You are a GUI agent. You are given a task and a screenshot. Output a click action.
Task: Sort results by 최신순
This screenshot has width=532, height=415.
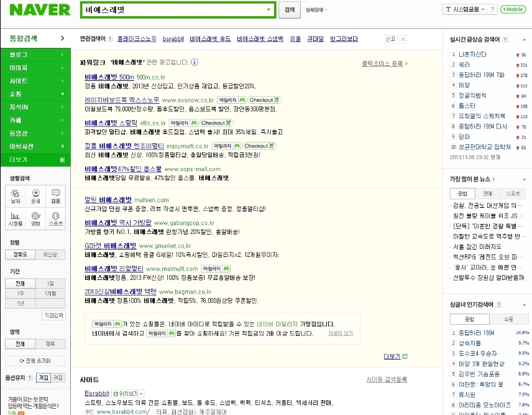coord(50,254)
